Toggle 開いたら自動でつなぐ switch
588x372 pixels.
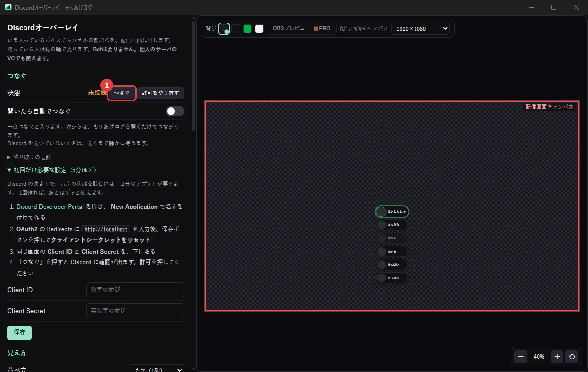tap(175, 111)
